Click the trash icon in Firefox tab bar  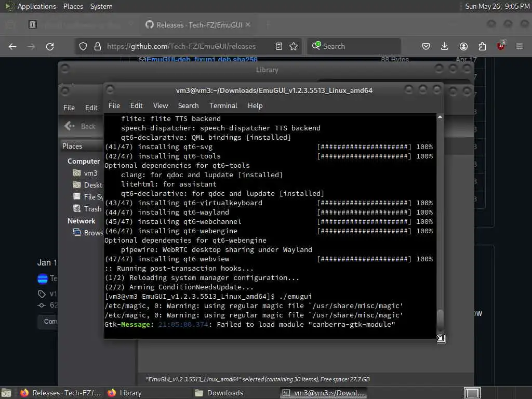pyautogui.click(x=33, y=24)
